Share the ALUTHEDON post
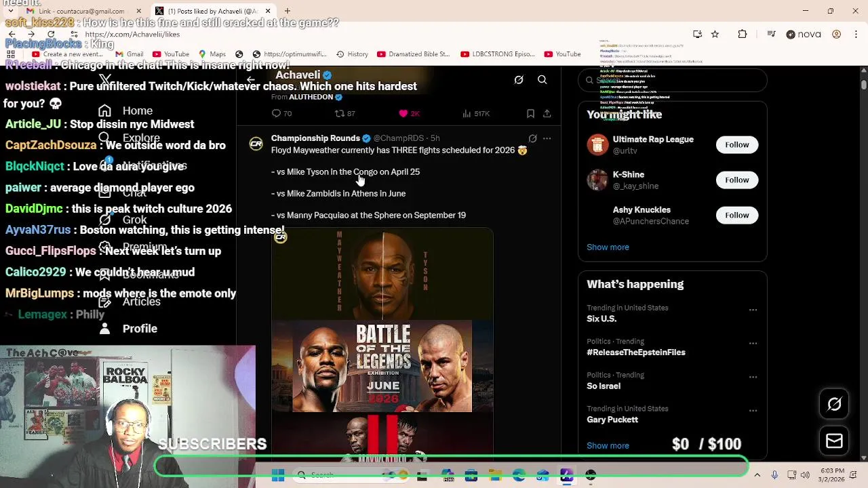 click(x=547, y=114)
